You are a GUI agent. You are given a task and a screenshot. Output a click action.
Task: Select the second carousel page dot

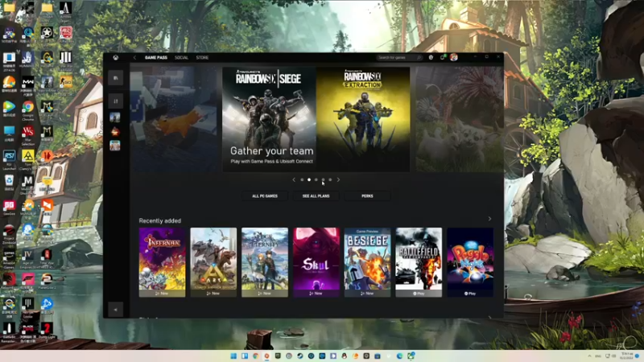[x=309, y=179]
